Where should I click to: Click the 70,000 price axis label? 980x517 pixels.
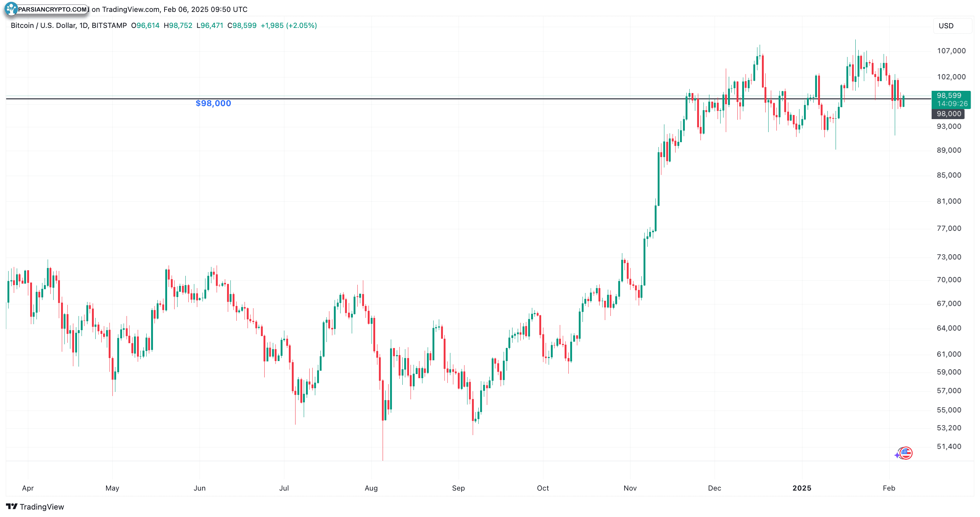(x=949, y=280)
